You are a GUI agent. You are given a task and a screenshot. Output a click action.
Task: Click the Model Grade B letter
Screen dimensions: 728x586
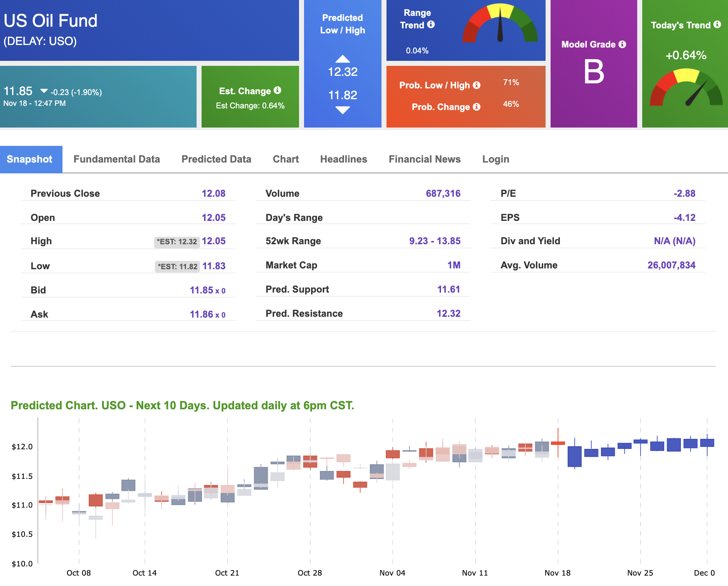click(594, 72)
